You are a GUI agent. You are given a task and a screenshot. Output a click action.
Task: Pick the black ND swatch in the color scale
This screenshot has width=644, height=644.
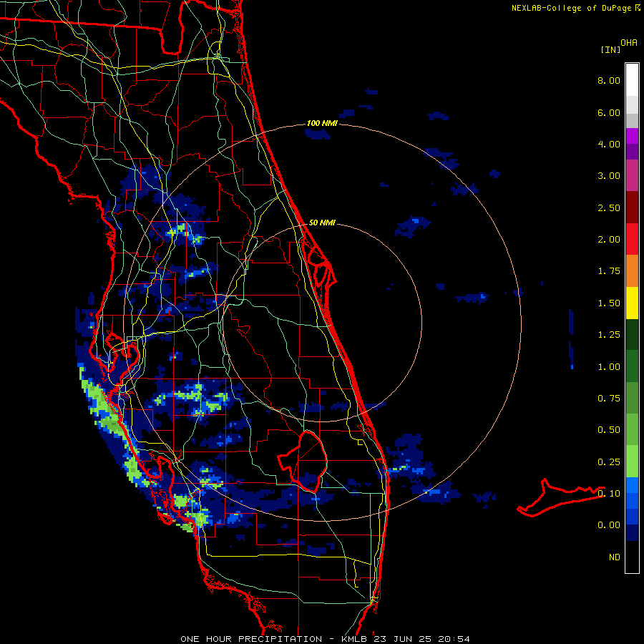(x=632, y=557)
